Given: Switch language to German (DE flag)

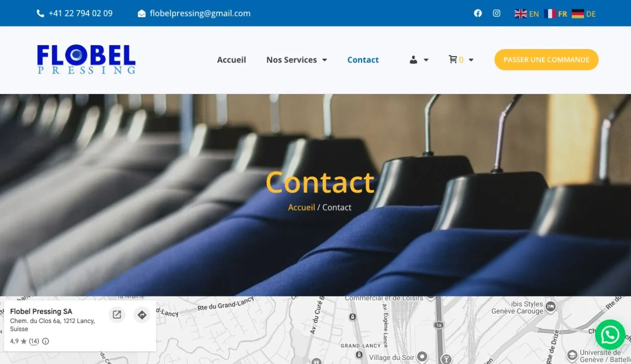Looking at the screenshot, I should coord(584,14).
